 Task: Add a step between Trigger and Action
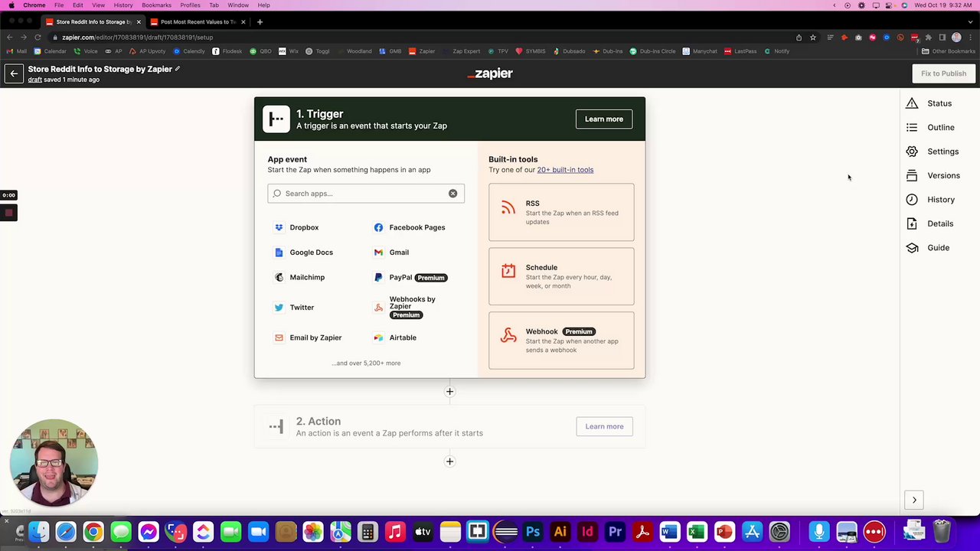point(449,392)
